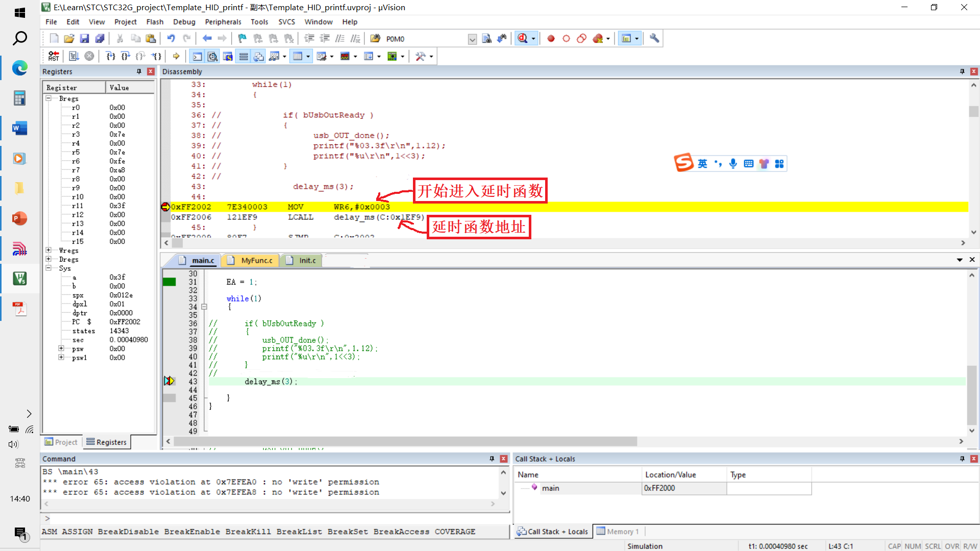This screenshot has width=980, height=551.
Task: Toggle auto-hide pin on Command panel
Action: pyautogui.click(x=492, y=459)
